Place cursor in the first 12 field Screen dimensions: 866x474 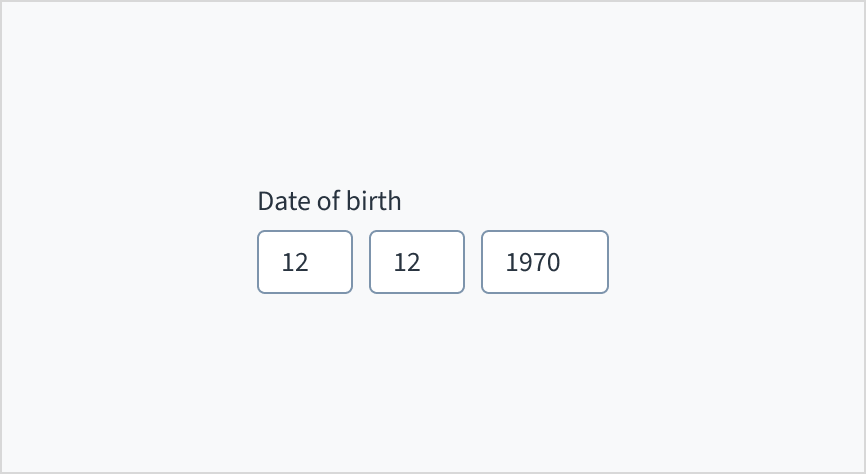click(305, 262)
